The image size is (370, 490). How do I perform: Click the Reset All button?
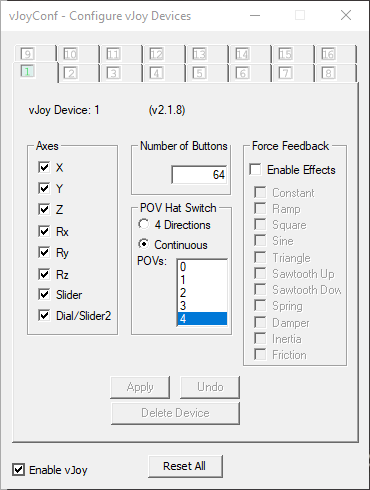point(185,466)
